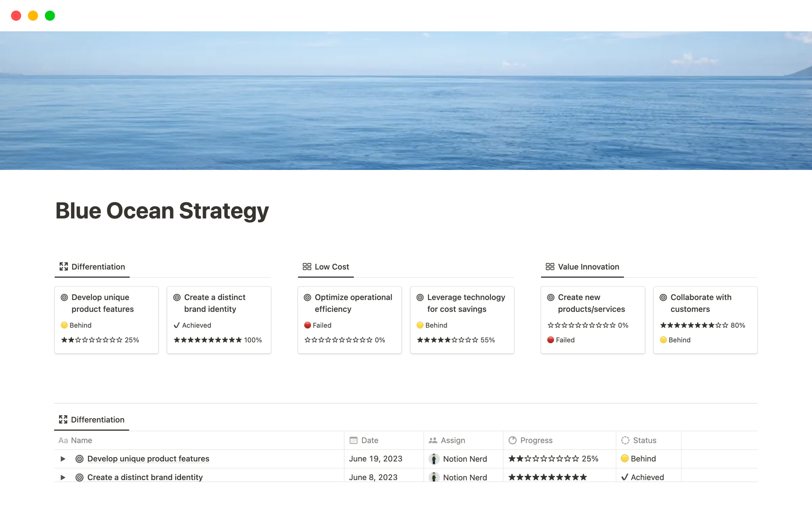
Task: Click the grid view icon beside "Low Cost"
Action: tap(307, 266)
